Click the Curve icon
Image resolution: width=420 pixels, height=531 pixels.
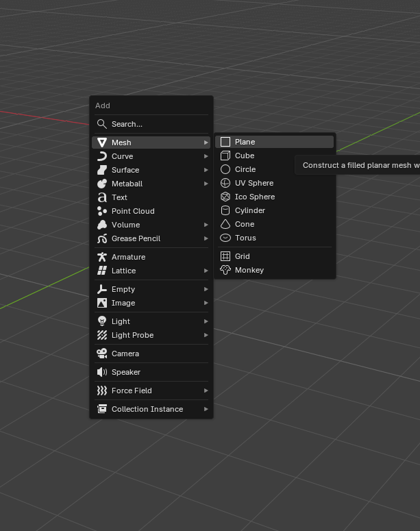click(102, 156)
